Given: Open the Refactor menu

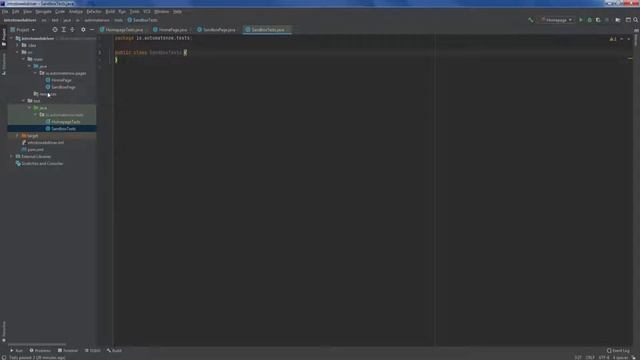Looking at the screenshot, I should coord(94,11).
